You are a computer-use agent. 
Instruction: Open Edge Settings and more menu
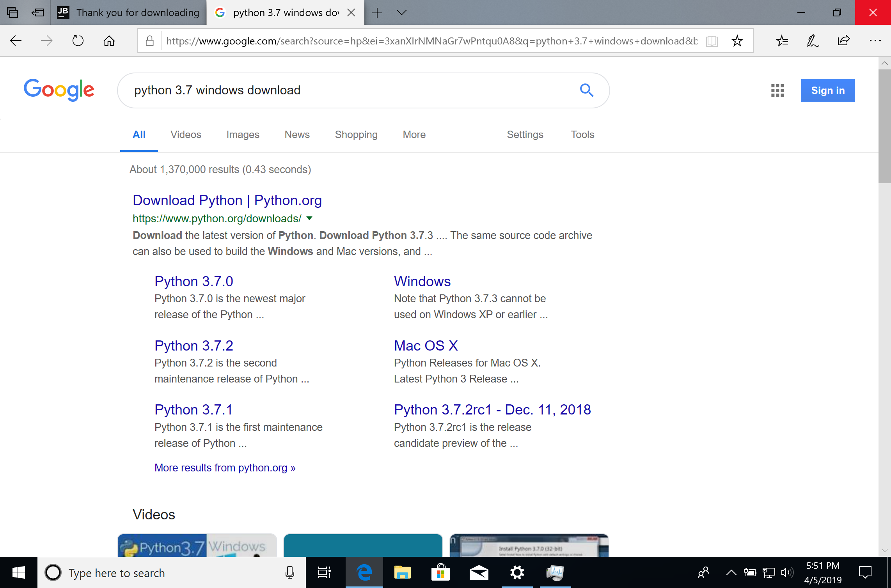[x=875, y=41]
